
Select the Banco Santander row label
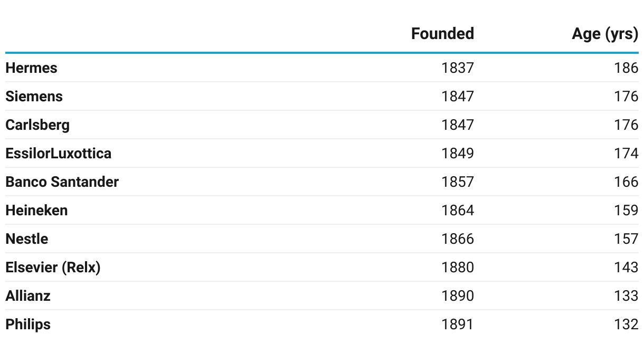pos(62,182)
